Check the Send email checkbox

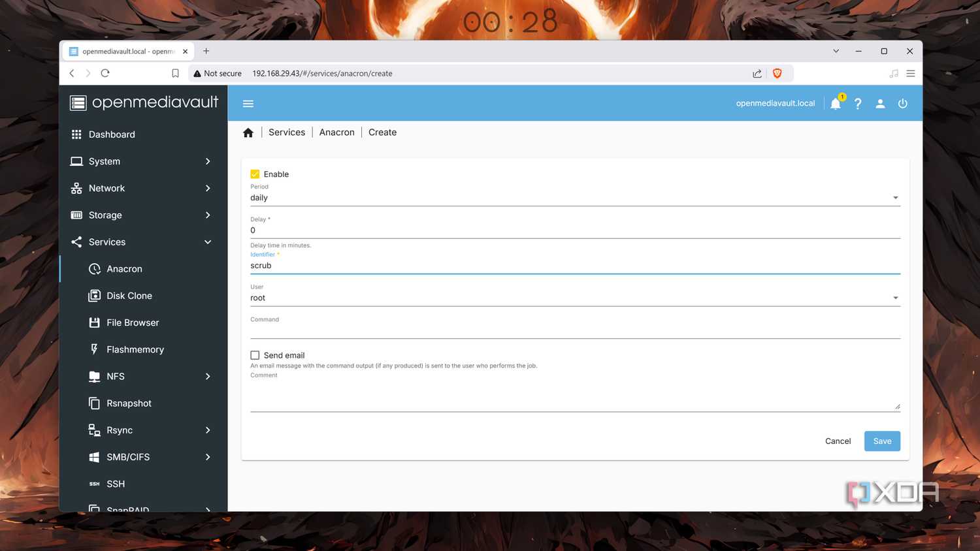(x=255, y=355)
